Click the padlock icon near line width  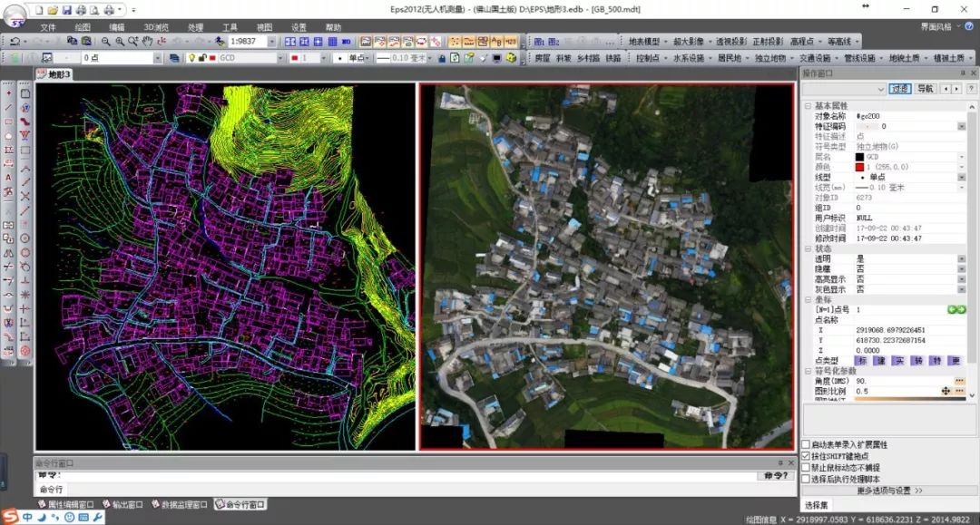click(x=441, y=58)
